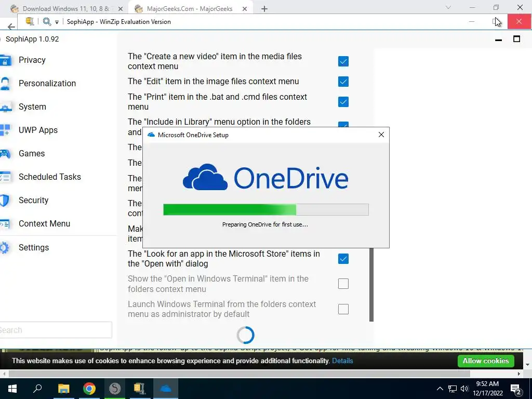The image size is (532, 399).
Task: Maximize SophiApp with the square icon
Action: coord(516,39)
